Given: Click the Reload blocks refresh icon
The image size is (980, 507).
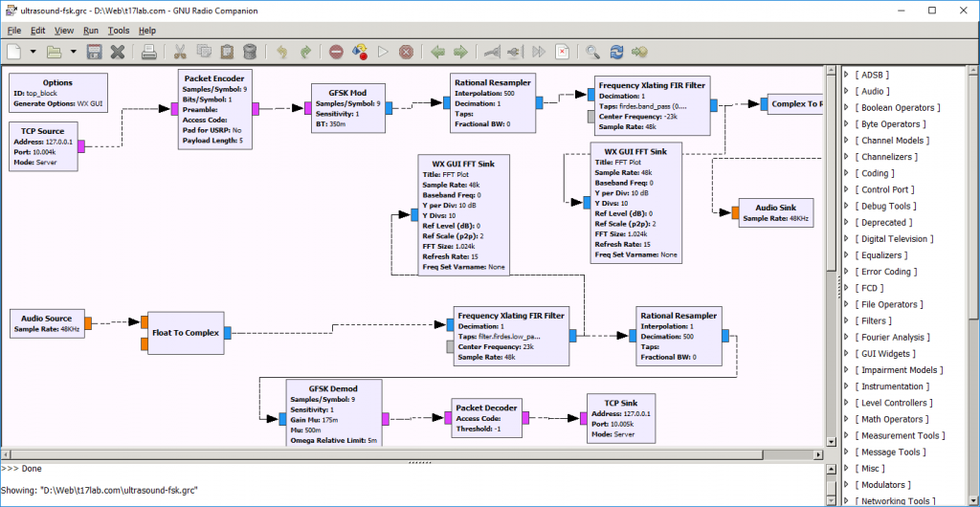Looking at the screenshot, I should [617, 52].
